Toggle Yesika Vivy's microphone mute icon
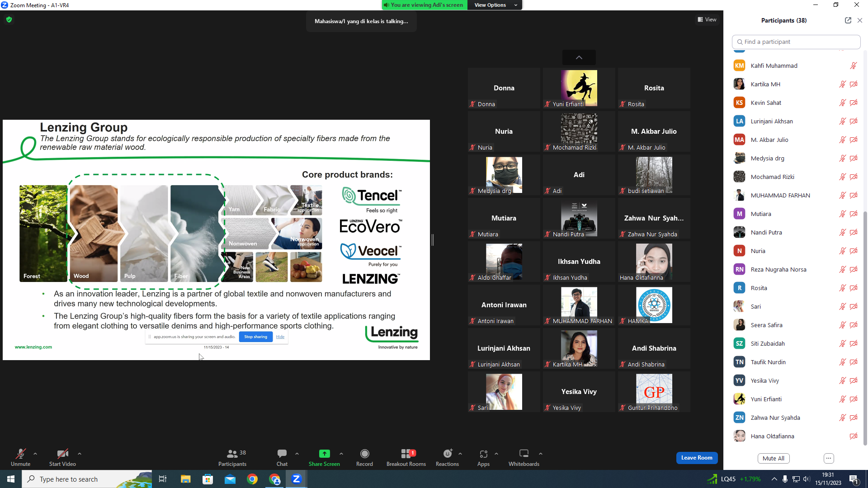Image resolution: width=868 pixels, height=488 pixels. [x=842, y=380]
